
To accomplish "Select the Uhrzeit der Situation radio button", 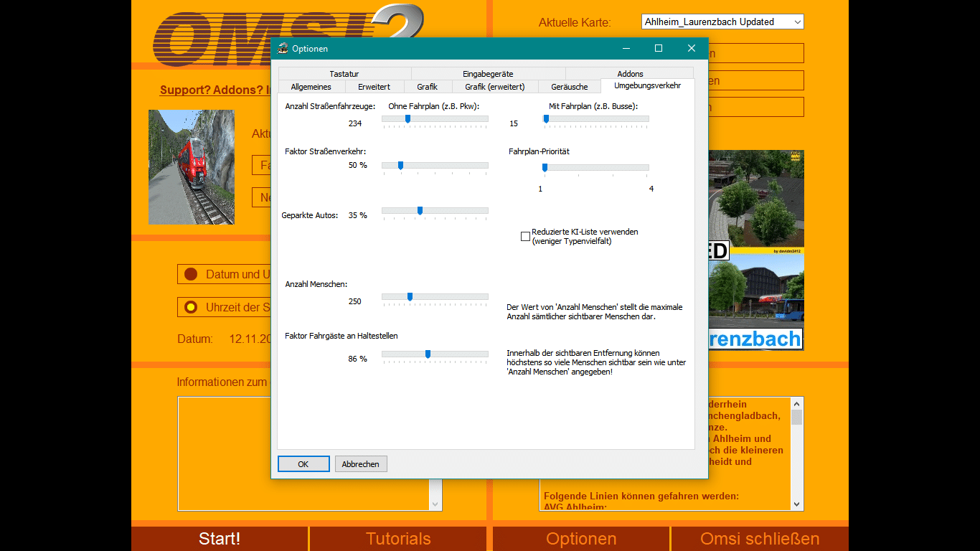I will tap(191, 307).
